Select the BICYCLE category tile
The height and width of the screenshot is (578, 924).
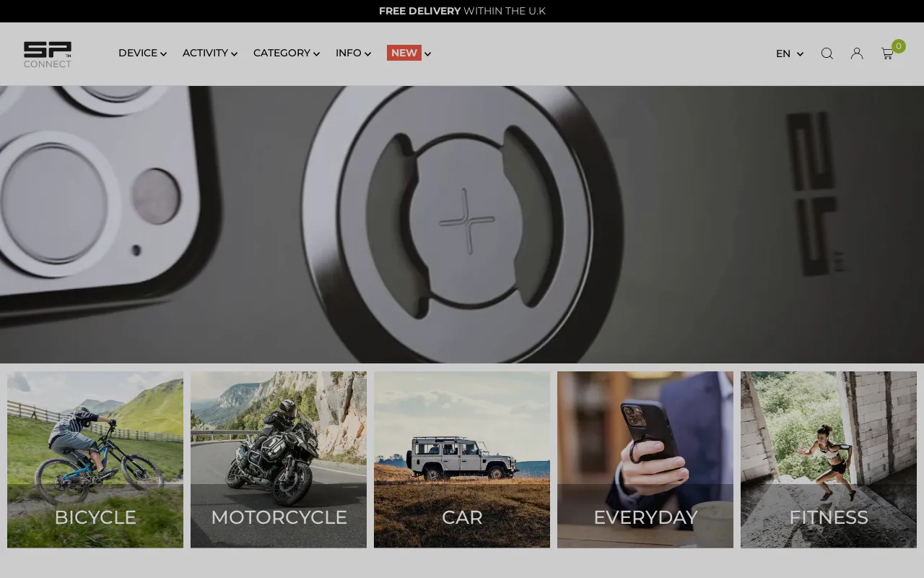(95, 460)
